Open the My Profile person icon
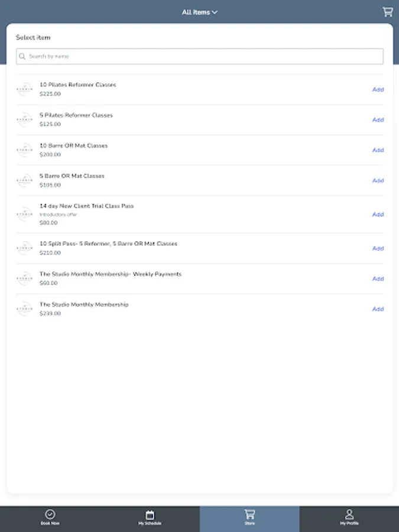 pos(349,515)
